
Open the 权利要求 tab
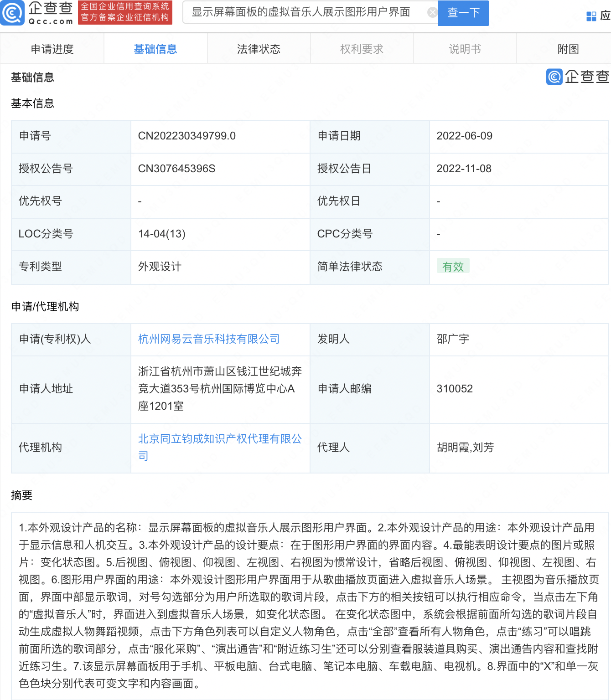[x=362, y=49]
